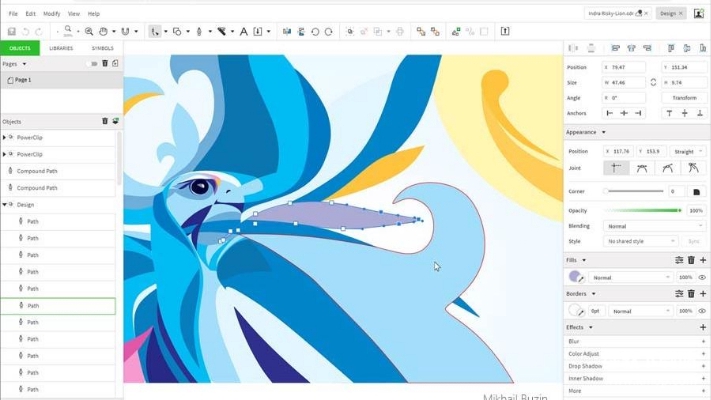Open the Modify menu
711x400 pixels.
tap(51, 14)
